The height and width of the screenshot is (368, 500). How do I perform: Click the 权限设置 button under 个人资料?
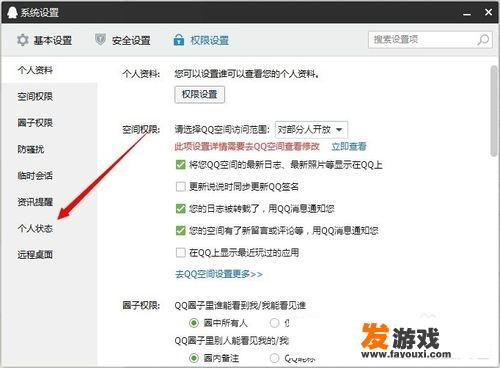click(x=200, y=95)
